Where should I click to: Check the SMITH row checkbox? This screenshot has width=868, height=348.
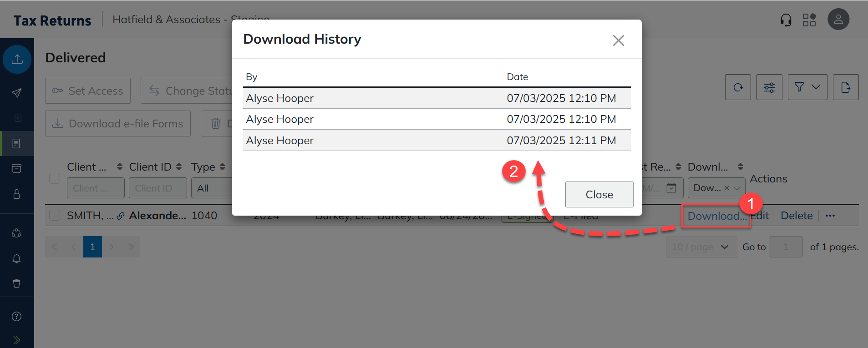pyautogui.click(x=55, y=216)
